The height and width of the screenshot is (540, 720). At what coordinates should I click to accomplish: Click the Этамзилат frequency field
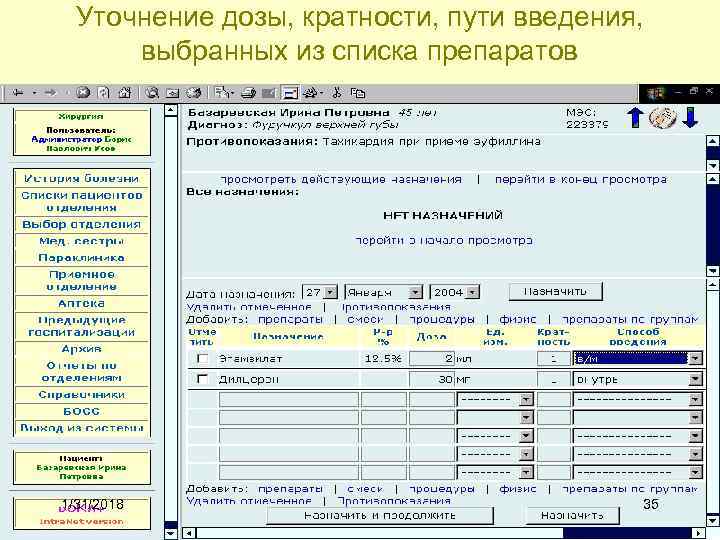553,358
